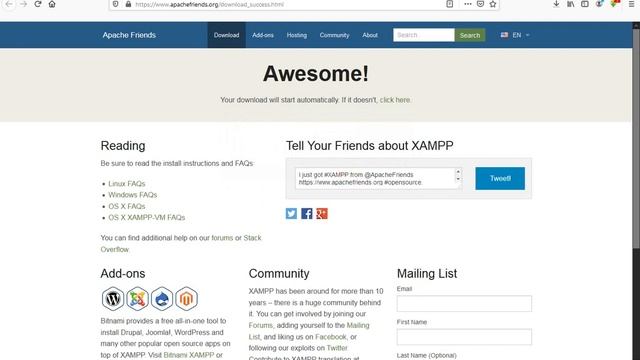Go forward using the browser forward arrow
Screen dimensions: 640x360
(x=23, y=4)
